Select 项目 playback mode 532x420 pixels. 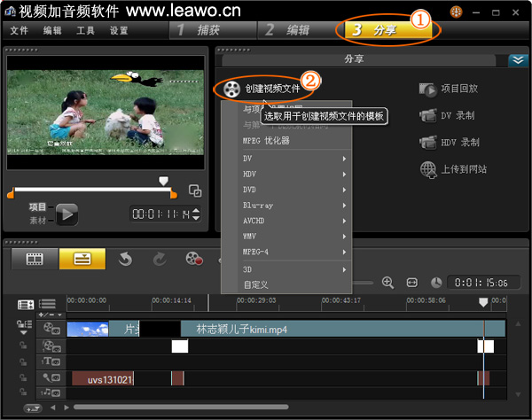[x=37, y=206]
